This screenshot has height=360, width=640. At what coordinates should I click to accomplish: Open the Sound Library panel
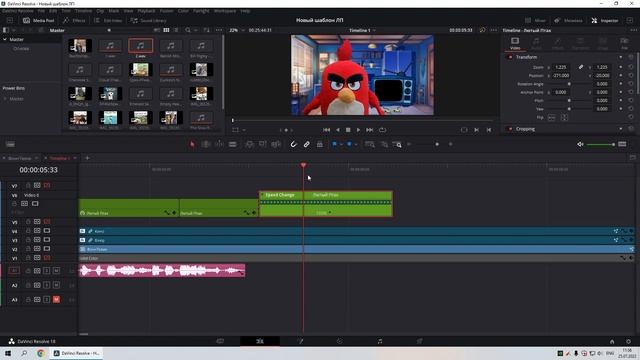point(148,20)
